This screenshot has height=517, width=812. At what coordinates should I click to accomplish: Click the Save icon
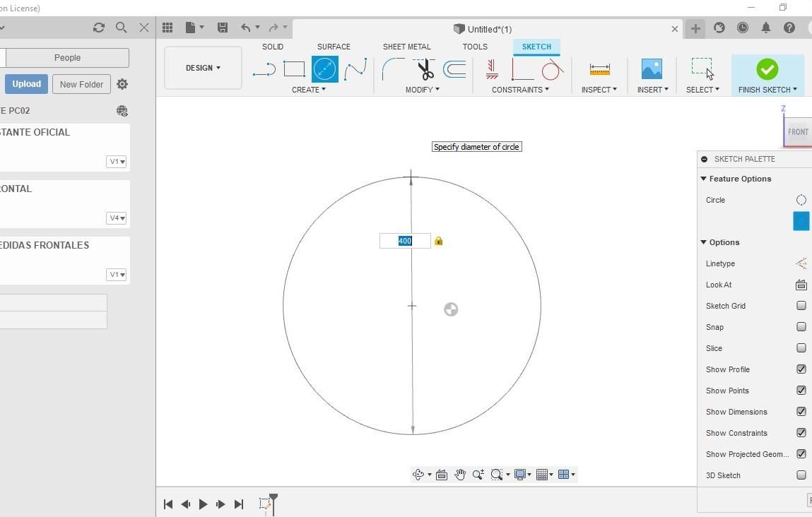223,28
